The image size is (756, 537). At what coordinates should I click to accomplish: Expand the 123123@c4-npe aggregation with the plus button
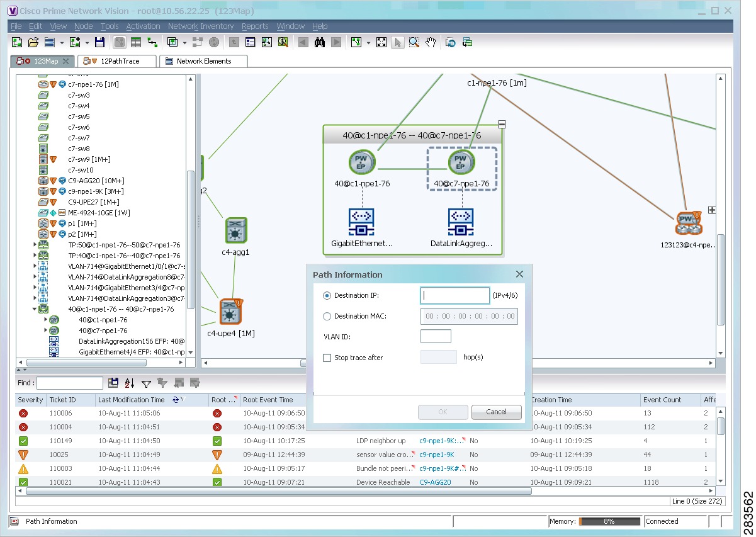(712, 210)
